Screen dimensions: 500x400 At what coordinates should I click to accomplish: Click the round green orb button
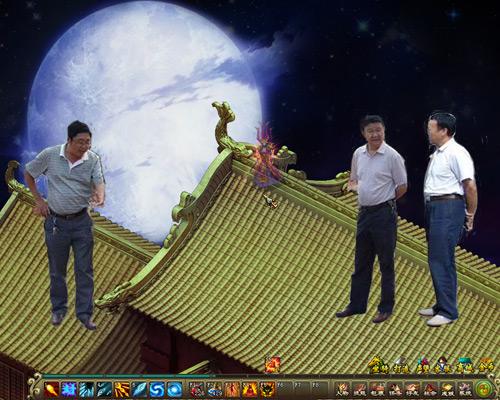[x=483, y=389]
